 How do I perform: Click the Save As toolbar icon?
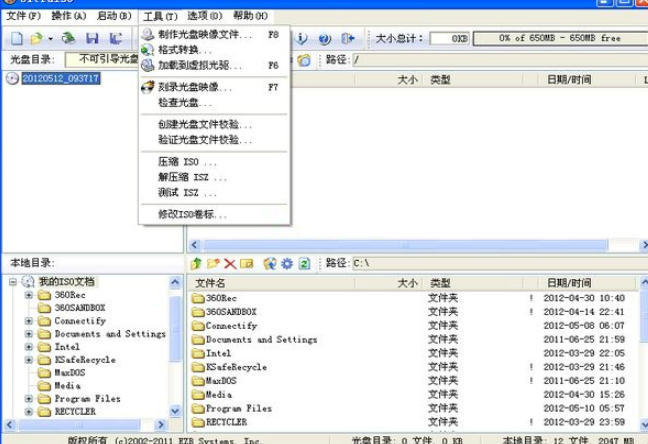[x=116, y=38]
